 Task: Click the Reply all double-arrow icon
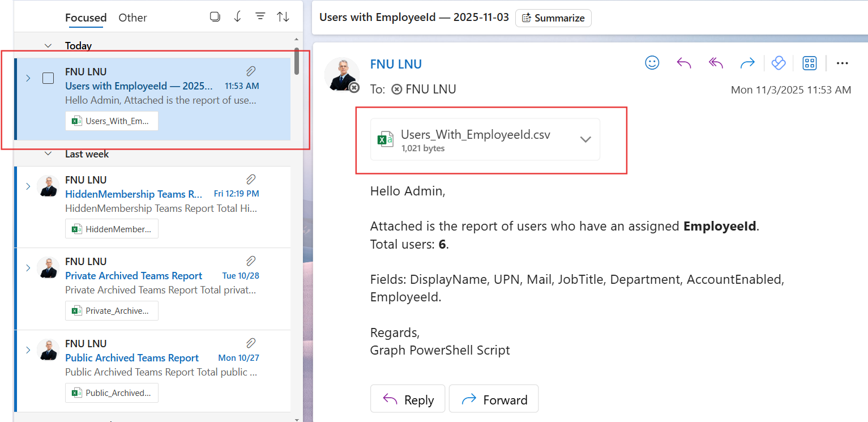(716, 63)
